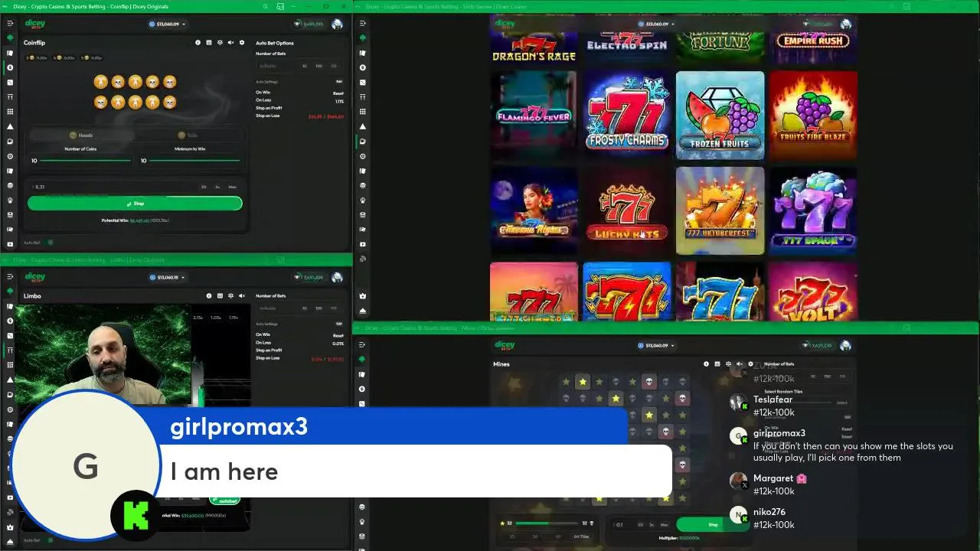Halve the Coinflip bet amount
Image resolution: width=980 pixels, height=551 pixels.
coord(204,187)
